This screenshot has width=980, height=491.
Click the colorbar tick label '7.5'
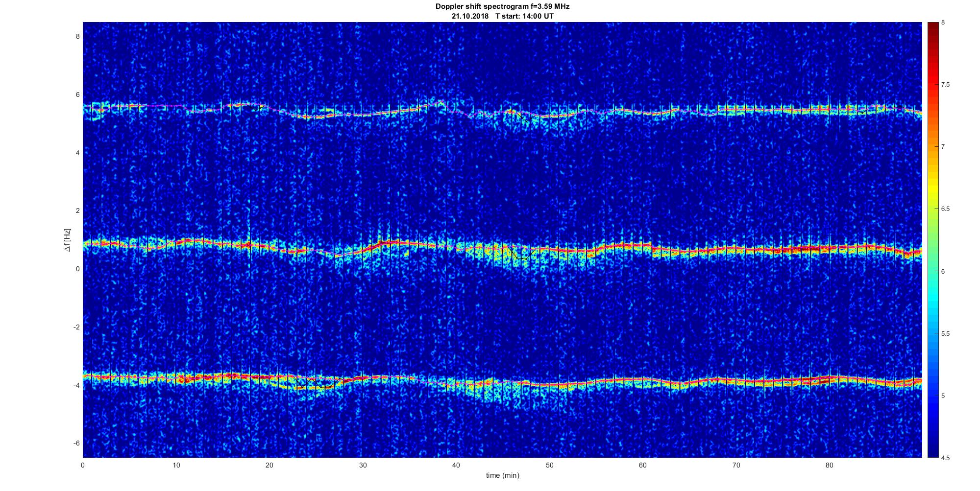coord(946,85)
